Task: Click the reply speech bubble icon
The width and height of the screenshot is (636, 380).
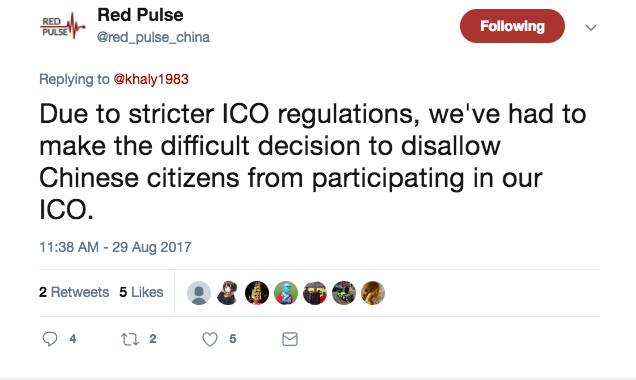Action: coord(50,339)
